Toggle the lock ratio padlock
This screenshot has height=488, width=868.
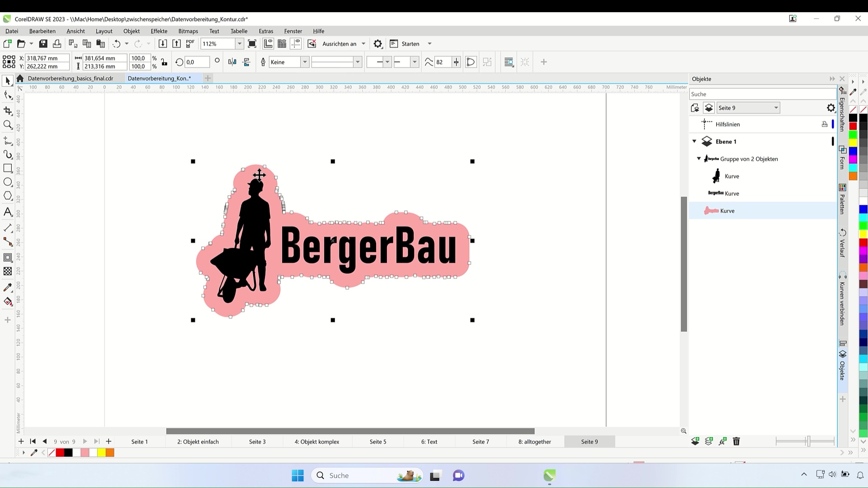(164, 62)
